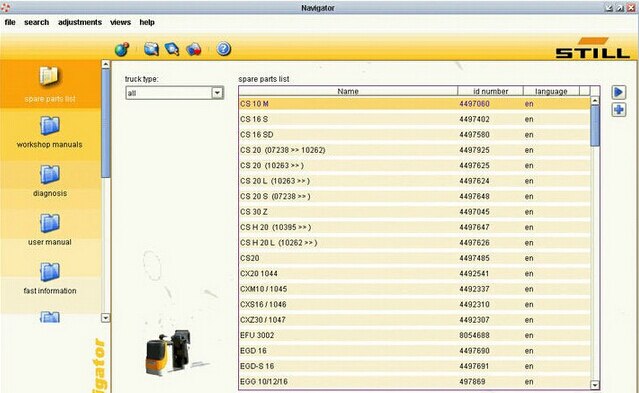Open the views menu
The image size is (639, 393).
[x=120, y=22]
